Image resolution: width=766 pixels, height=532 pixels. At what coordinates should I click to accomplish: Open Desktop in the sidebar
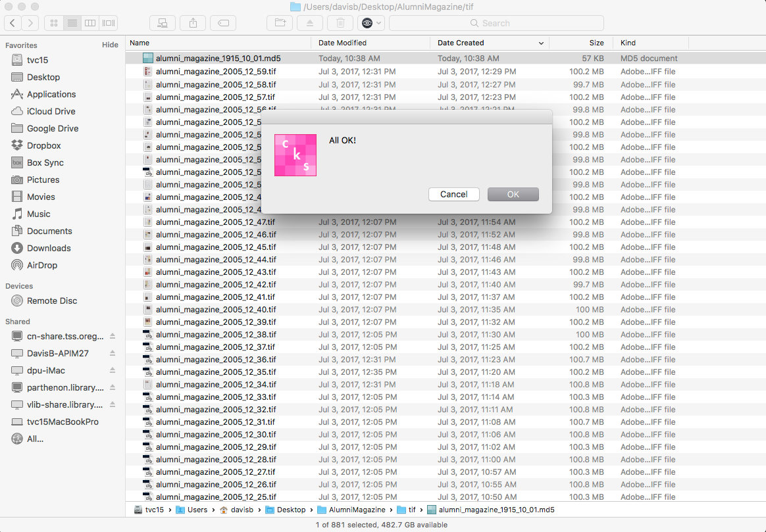[43, 77]
